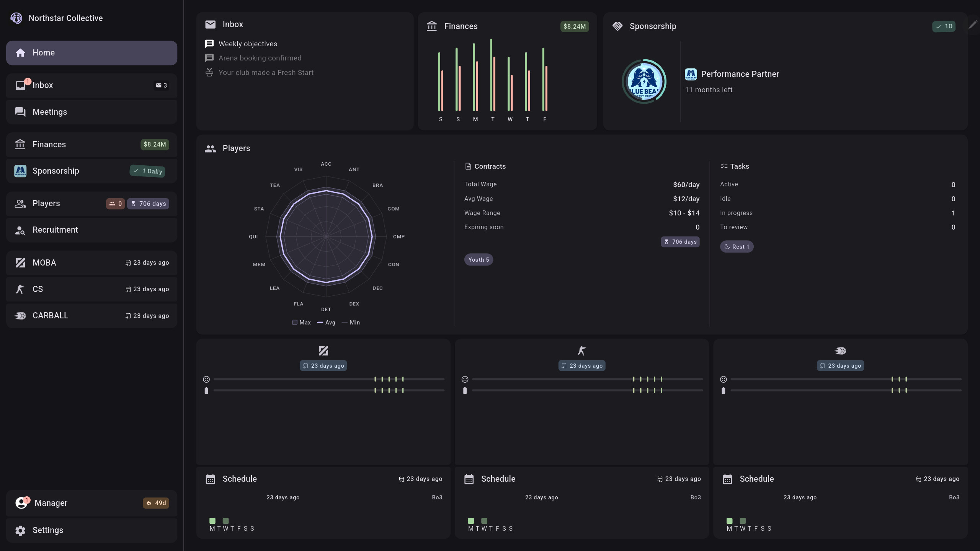
Task: Click the Sponsorship card handshake icon
Action: coord(617,26)
